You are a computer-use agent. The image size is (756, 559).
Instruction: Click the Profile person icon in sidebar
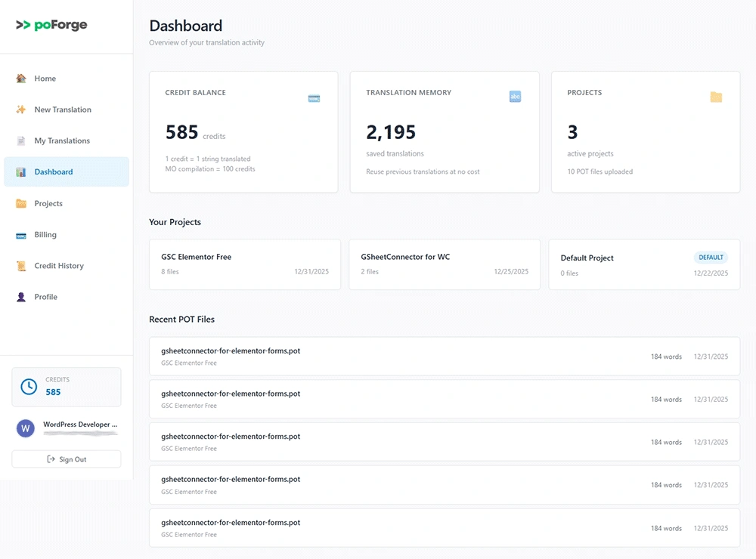click(21, 297)
